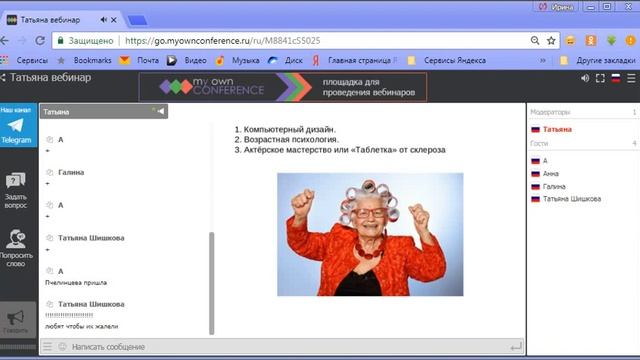Screen dimensions: 640x360
Task: Select guest Галина in participants list
Action: [x=548, y=187]
